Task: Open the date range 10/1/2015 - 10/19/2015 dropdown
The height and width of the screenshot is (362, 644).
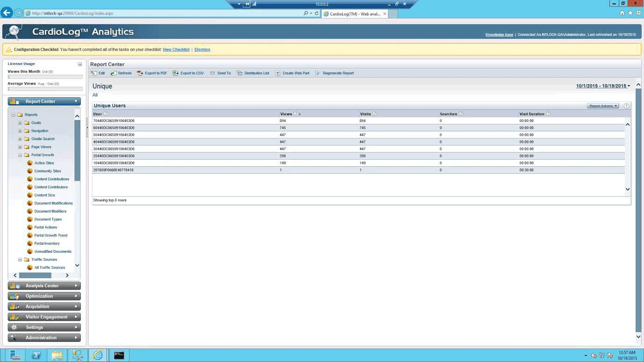Action: pos(603,86)
